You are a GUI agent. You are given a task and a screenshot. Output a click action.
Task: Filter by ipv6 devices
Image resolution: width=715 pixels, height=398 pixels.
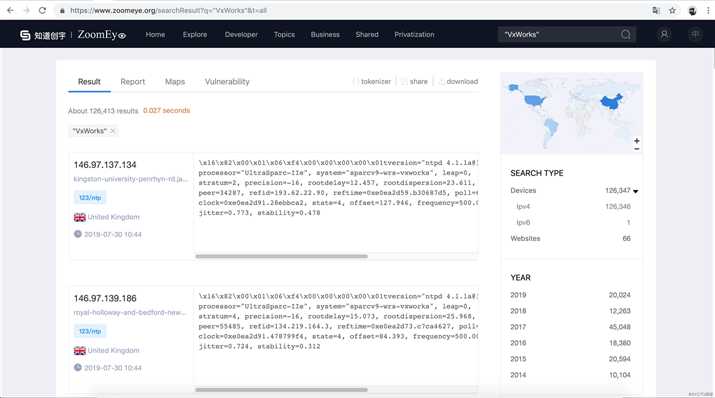523,222
